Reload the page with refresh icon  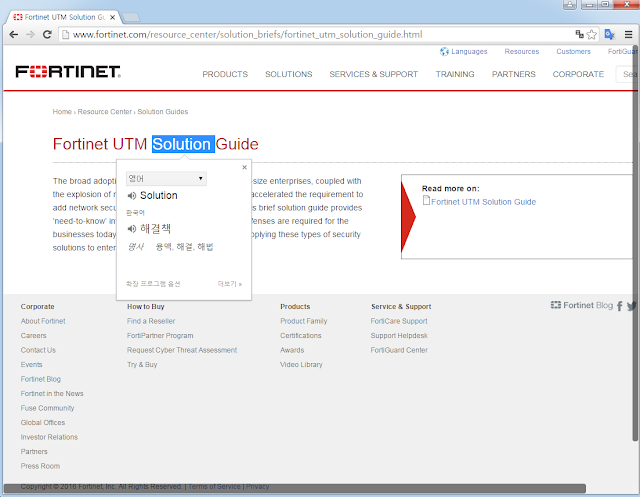click(47, 35)
